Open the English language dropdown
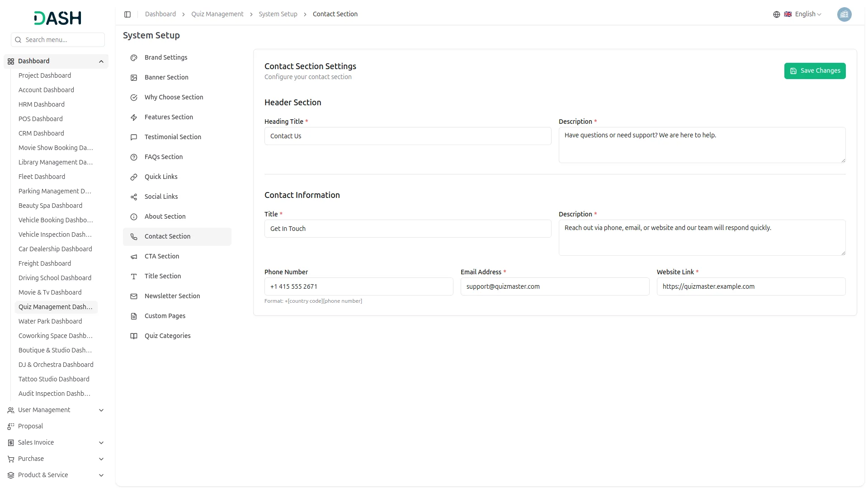The height and width of the screenshot is (488, 868). [x=807, y=14]
